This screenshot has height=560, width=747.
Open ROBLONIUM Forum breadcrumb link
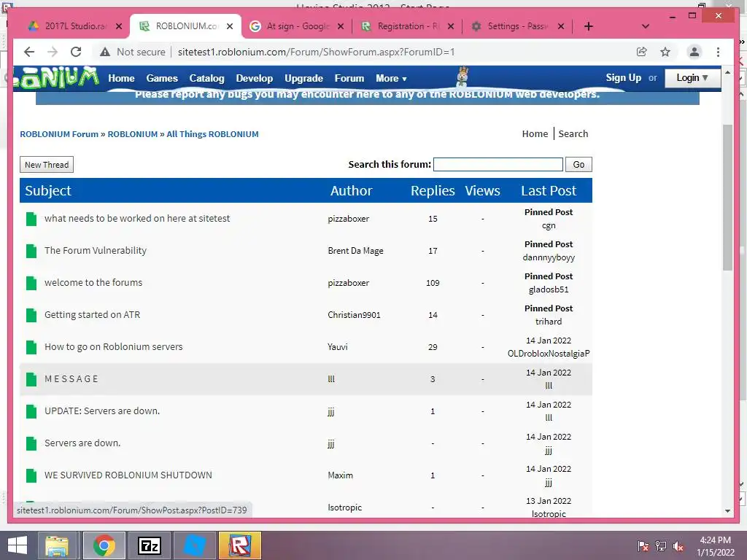59,134
